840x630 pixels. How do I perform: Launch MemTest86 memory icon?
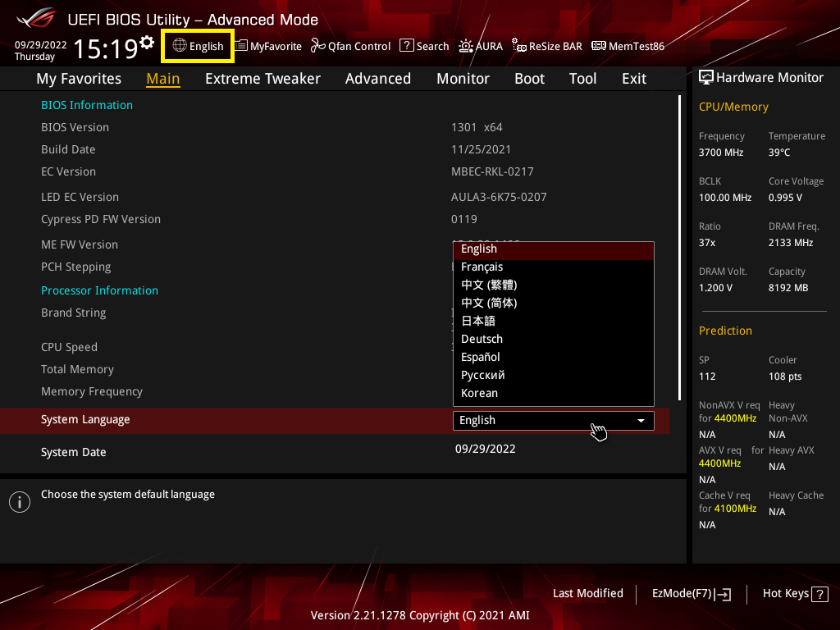pos(598,46)
